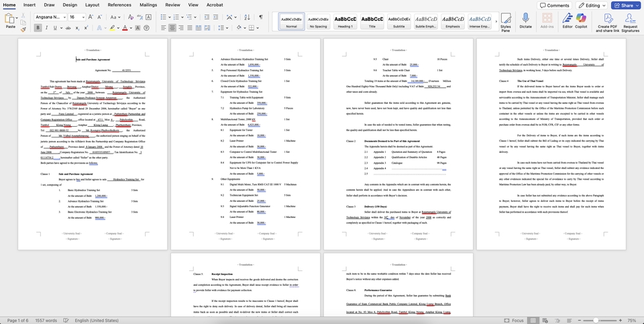The width and height of the screenshot is (644, 324).
Task: Click the Enclose Characters icon
Action: pyautogui.click(x=147, y=28)
